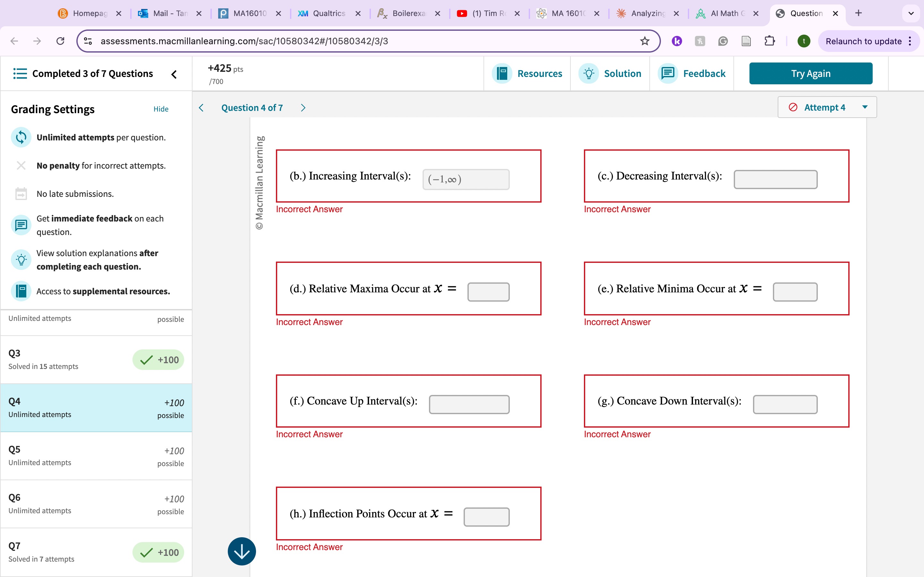This screenshot has height=577, width=924.
Task: Click the next question chevron arrow
Action: pos(303,107)
